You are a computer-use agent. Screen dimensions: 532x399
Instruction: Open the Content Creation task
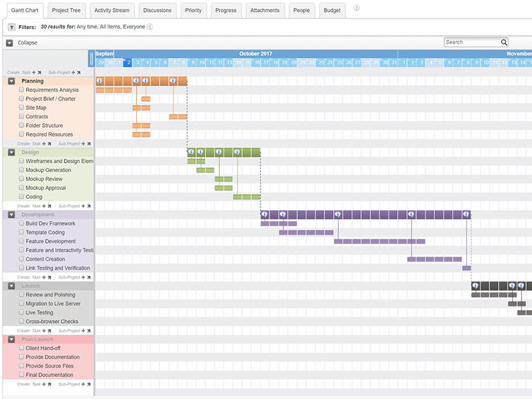pyautogui.click(x=45, y=259)
